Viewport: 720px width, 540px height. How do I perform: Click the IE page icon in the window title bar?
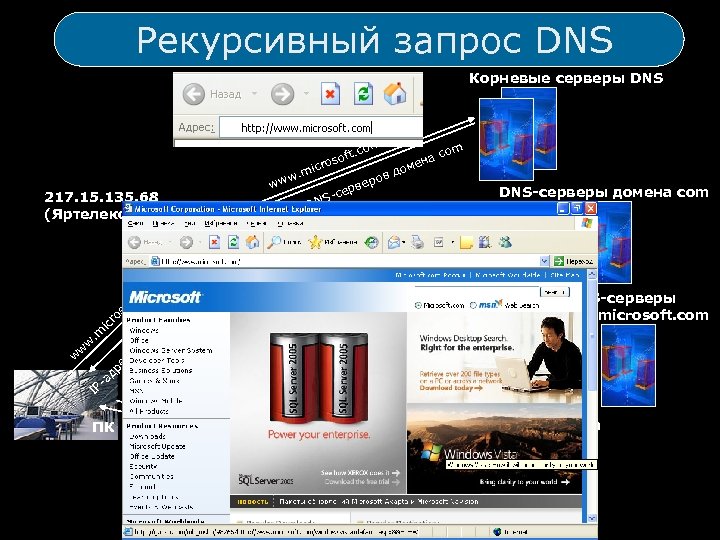click(x=128, y=209)
